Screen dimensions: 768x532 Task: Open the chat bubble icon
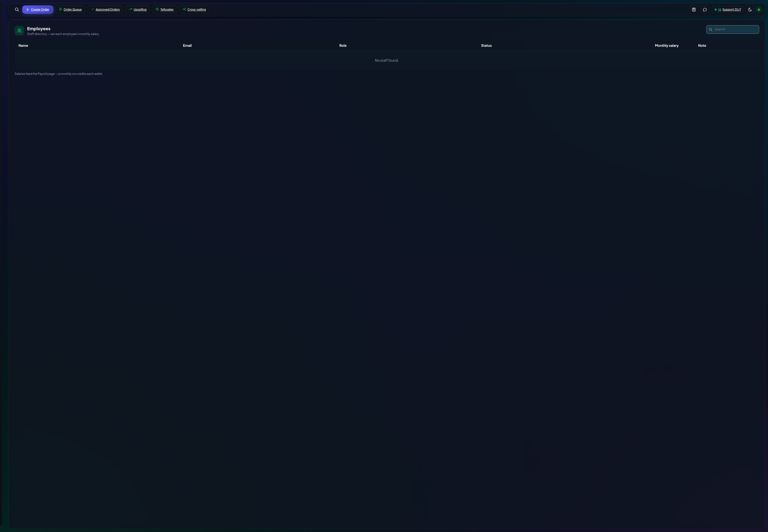(x=705, y=10)
